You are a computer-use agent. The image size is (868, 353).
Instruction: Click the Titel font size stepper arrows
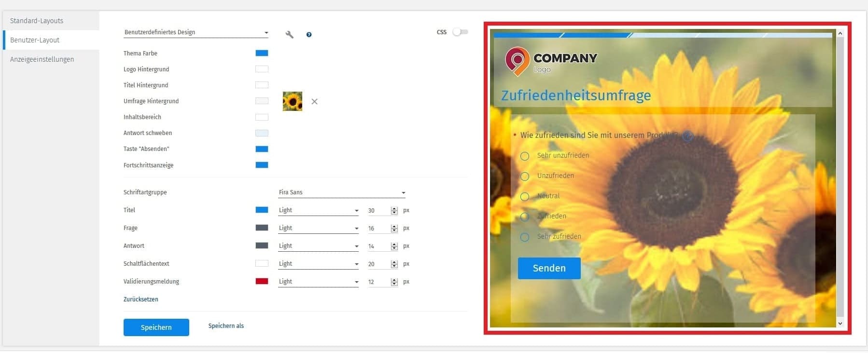tap(394, 211)
